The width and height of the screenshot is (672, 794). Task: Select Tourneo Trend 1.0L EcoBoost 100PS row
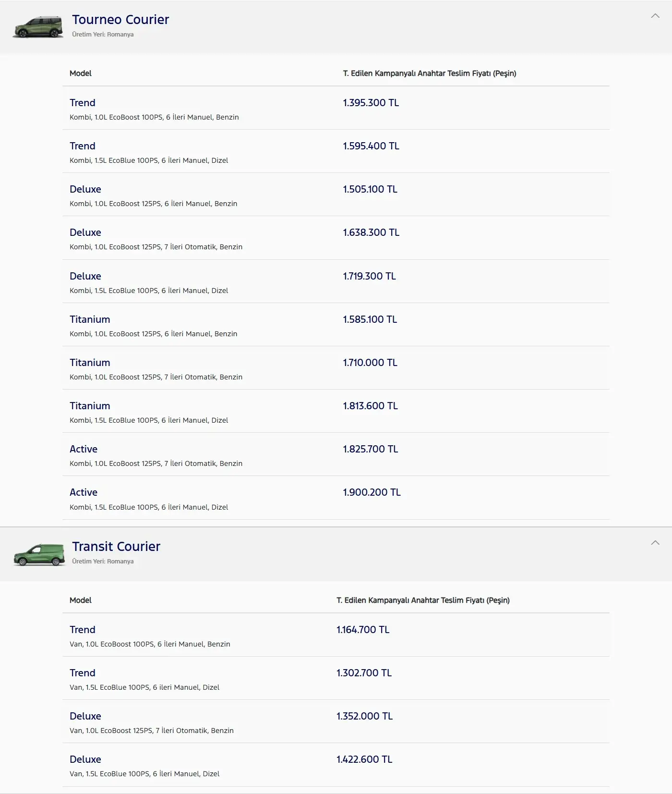click(336, 108)
